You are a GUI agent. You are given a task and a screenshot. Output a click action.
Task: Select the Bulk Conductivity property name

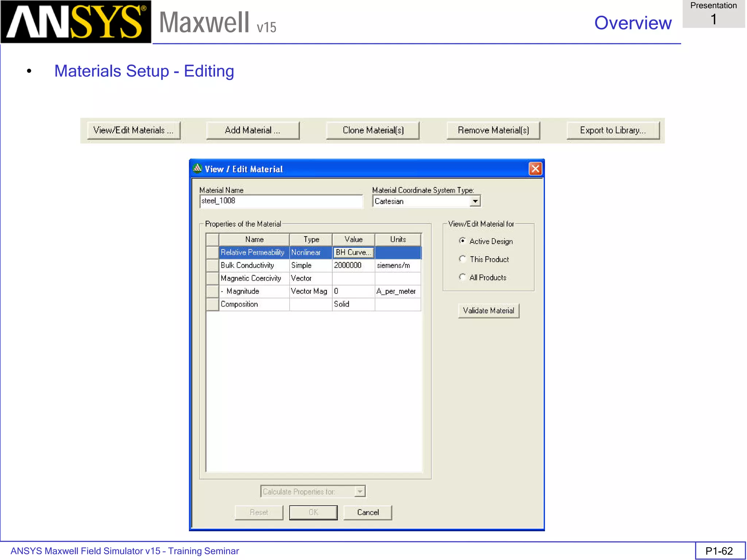254,265
